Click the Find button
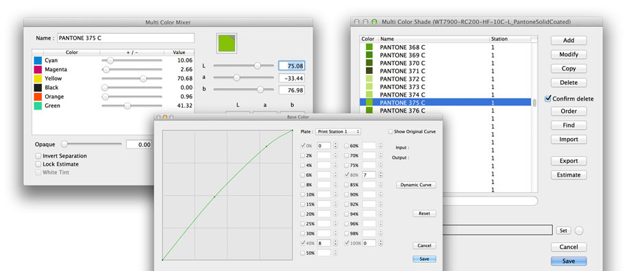Image resolution: width=644 pixels, height=271 pixels. click(569, 125)
